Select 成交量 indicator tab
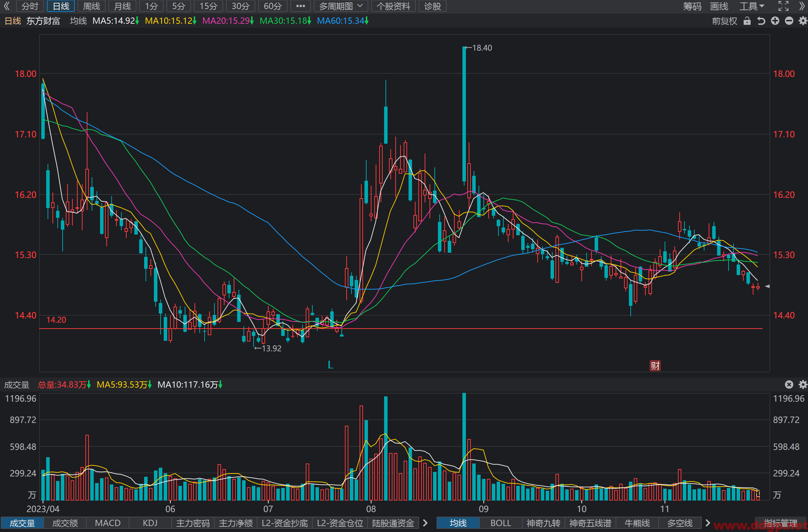This screenshot has height=532, width=808. tap(22, 523)
